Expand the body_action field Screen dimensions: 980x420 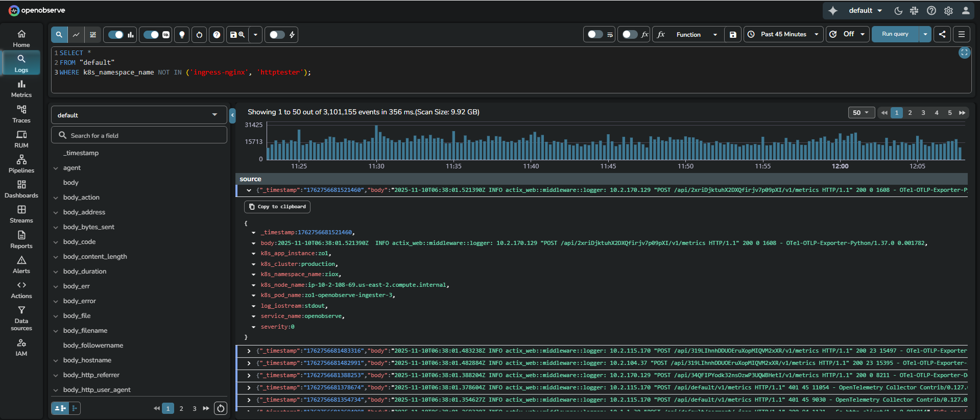[56, 197]
